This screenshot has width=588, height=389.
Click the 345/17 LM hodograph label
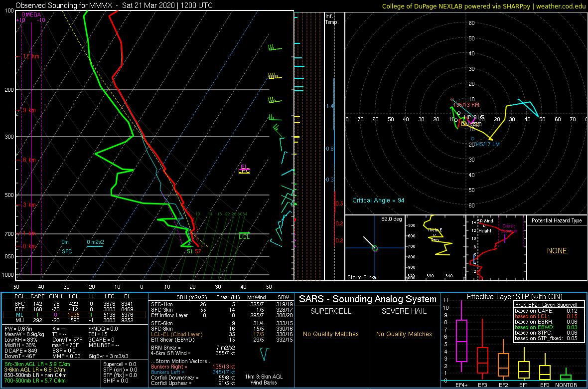(x=487, y=144)
